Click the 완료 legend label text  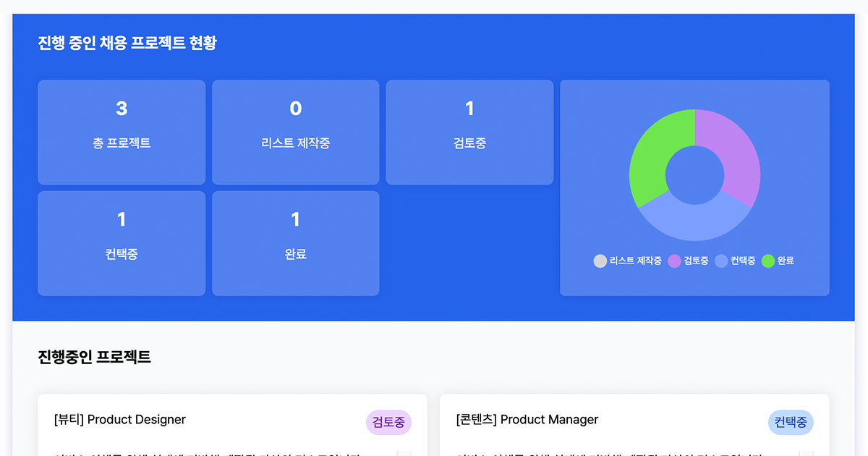(786, 261)
